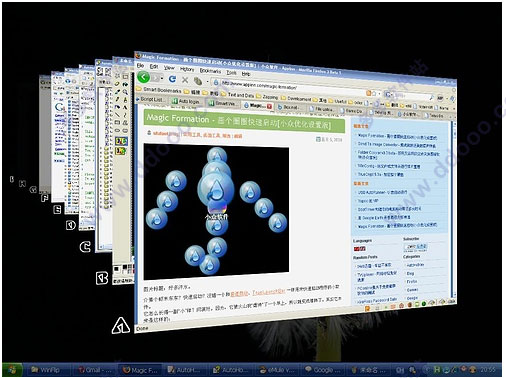The height and width of the screenshot is (378, 506).
Task: Select window label E in WinFlip
Action: 57,210
